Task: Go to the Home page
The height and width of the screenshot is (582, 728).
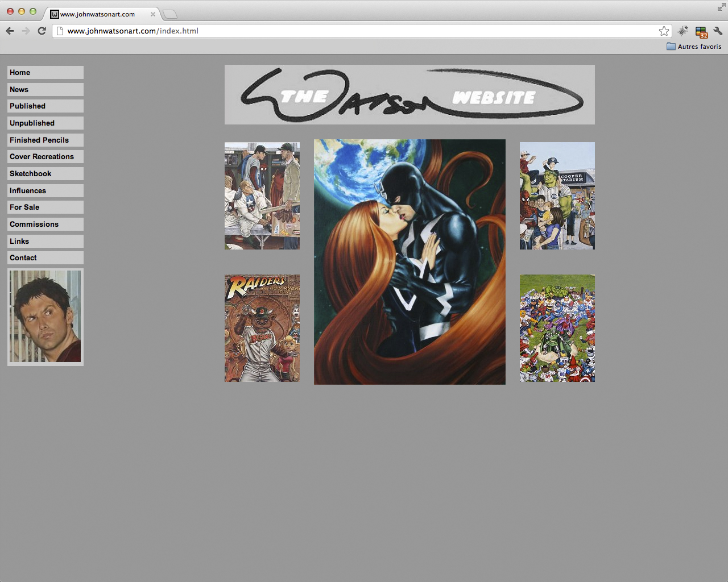Action: [x=45, y=73]
